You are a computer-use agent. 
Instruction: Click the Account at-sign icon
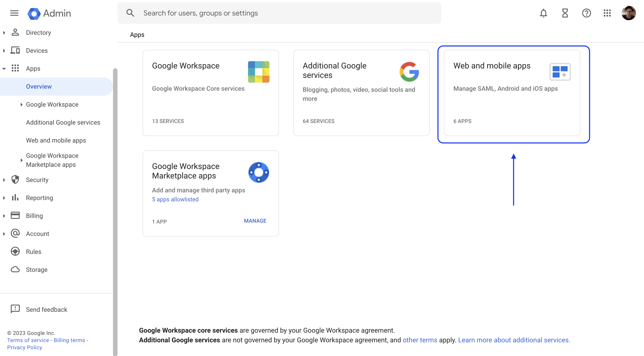(x=15, y=233)
